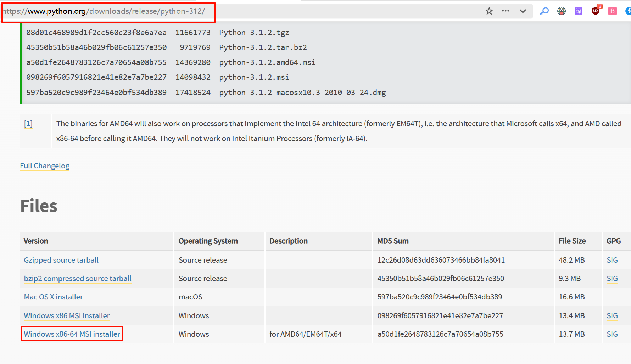Select the bzip2 row MD5 sum 45350b51b58a46b029fb06c61257e350
Viewport: 631px width, 364px height.
pyautogui.click(x=441, y=279)
